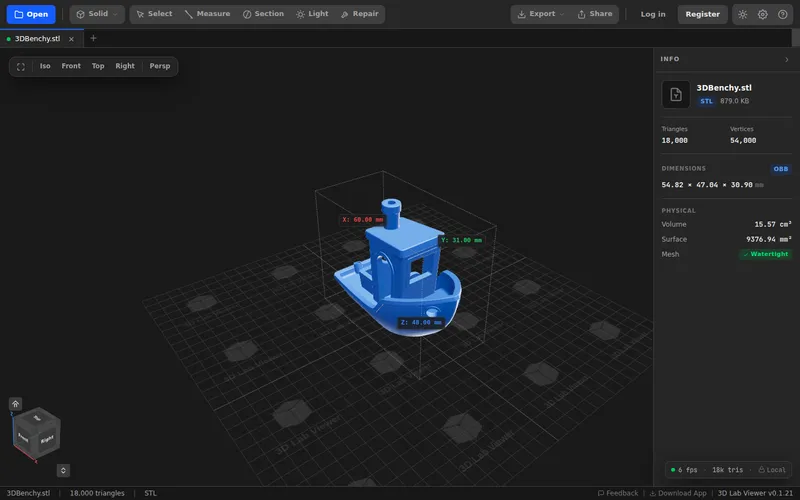Open help via question mark icon

[x=783, y=14]
